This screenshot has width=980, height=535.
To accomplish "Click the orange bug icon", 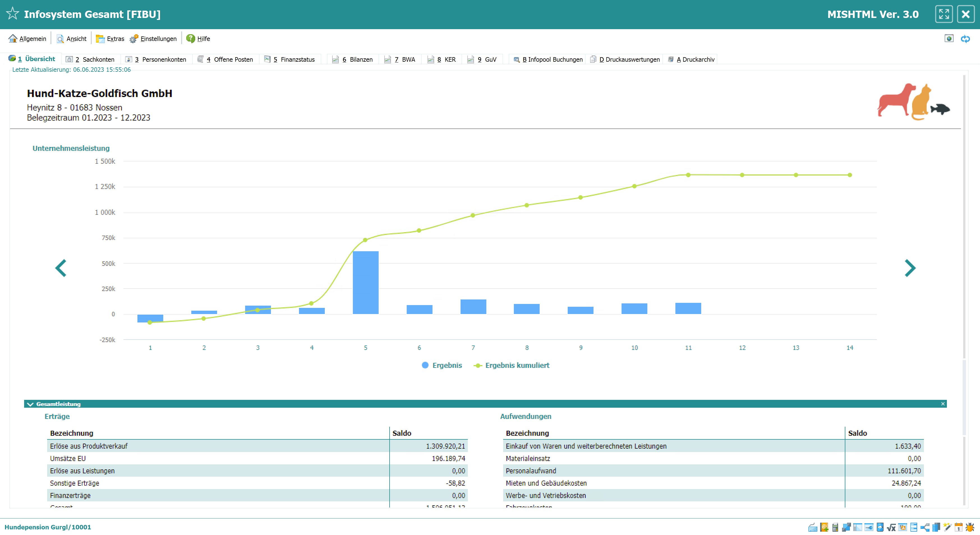I will [x=970, y=527].
